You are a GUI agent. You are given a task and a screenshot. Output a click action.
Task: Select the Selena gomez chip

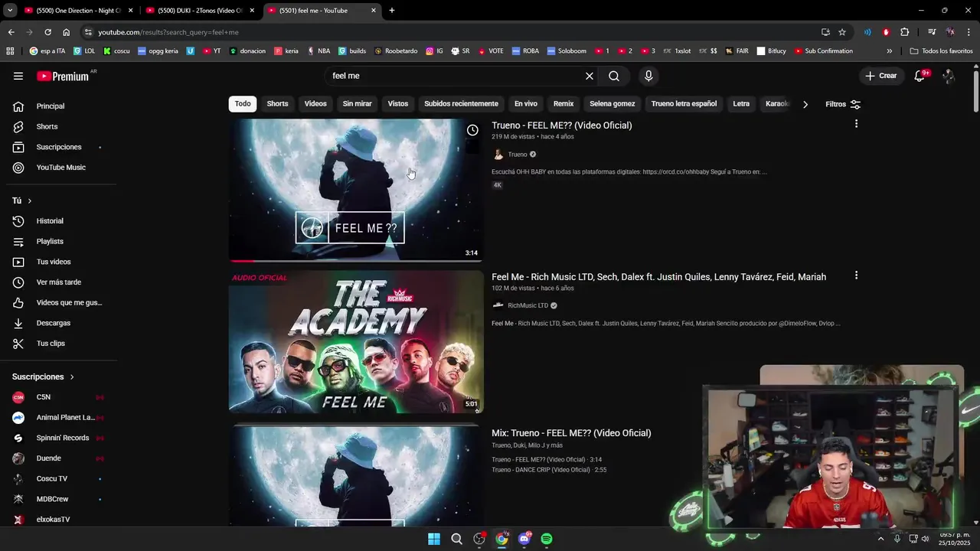click(612, 103)
